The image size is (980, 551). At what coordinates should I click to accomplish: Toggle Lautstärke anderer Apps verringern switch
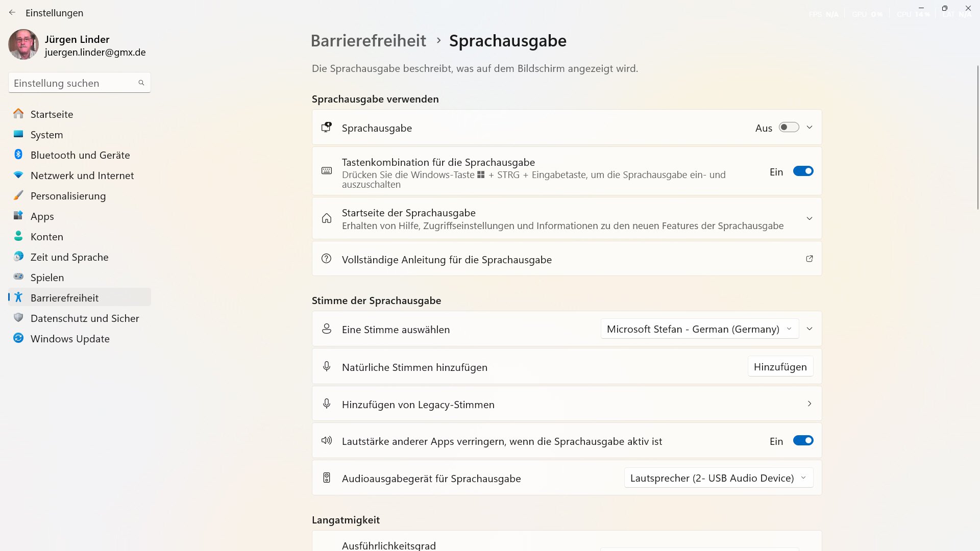(x=803, y=441)
